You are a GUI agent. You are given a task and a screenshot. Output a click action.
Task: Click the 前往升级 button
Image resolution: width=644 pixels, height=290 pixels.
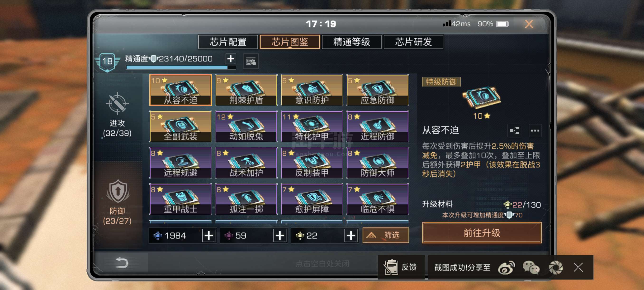tap(482, 233)
